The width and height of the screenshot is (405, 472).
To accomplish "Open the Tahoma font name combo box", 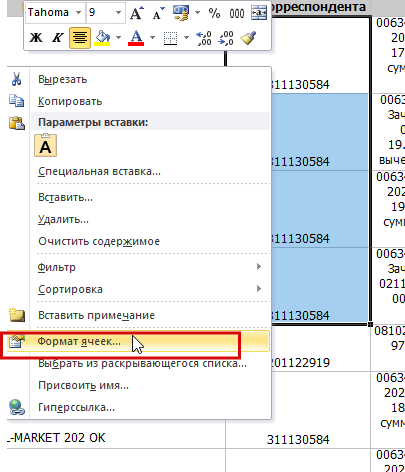I will click(55, 13).
